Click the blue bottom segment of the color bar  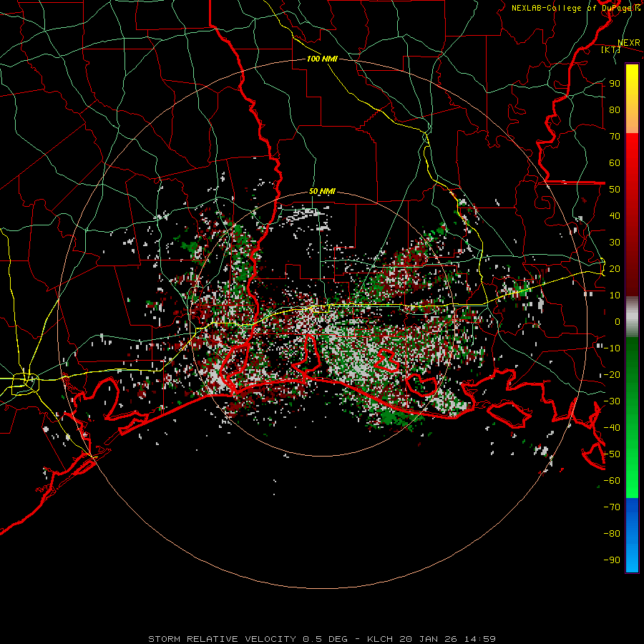tap(632, 535)
